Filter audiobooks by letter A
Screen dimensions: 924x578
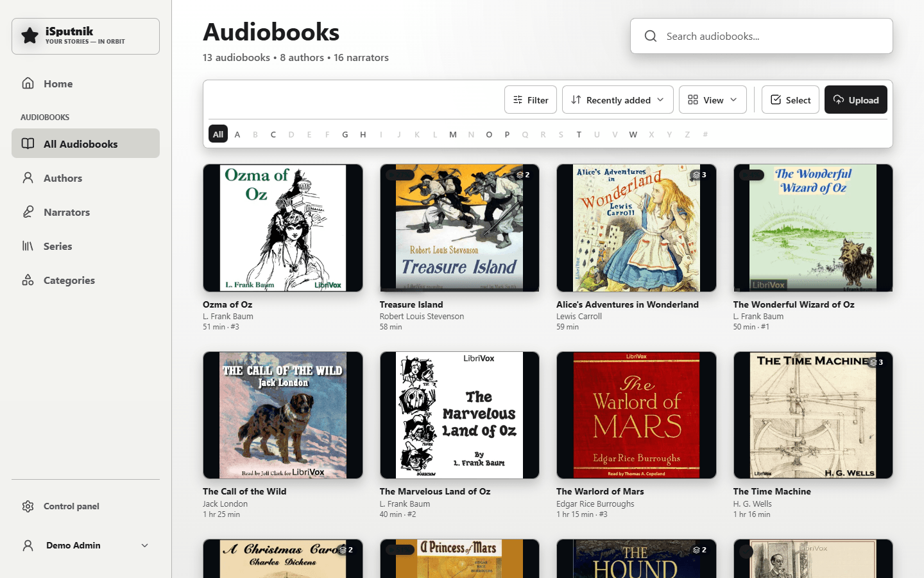(x=237, y=134)
